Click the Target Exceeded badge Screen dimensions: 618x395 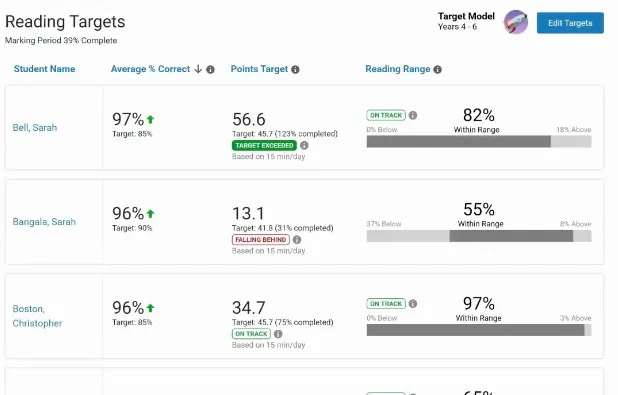pos(264,145)
